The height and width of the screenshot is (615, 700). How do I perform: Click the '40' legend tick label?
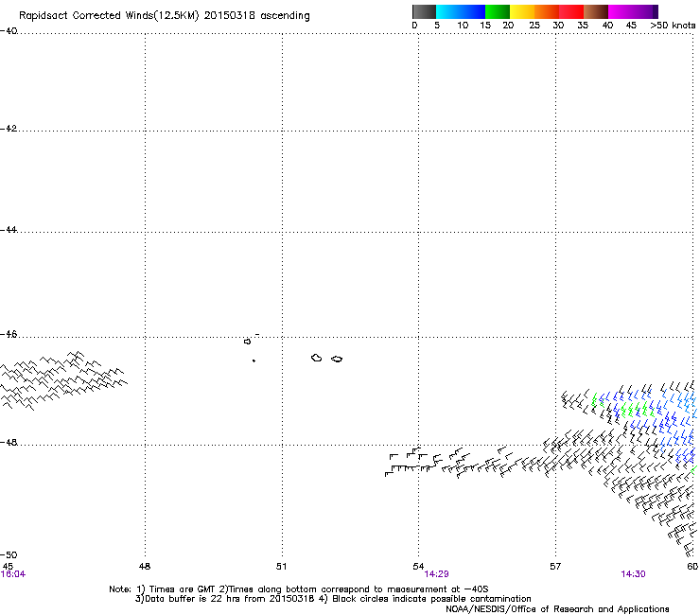click(x=607, y=26)
